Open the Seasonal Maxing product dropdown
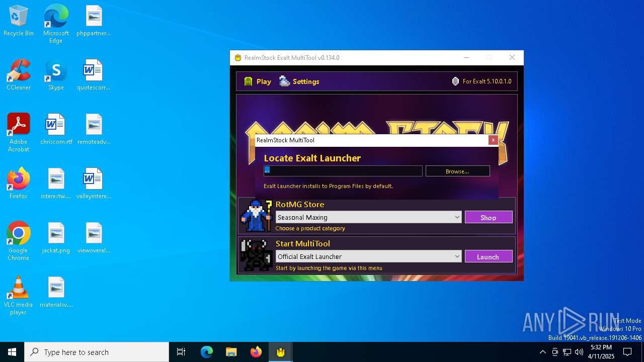 (368, 217)
